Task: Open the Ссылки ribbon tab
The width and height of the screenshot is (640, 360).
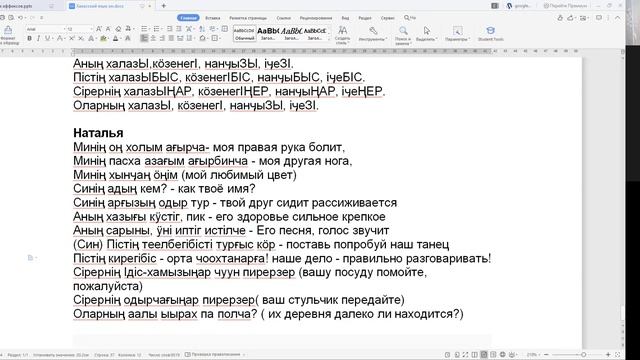Action: 284,18
